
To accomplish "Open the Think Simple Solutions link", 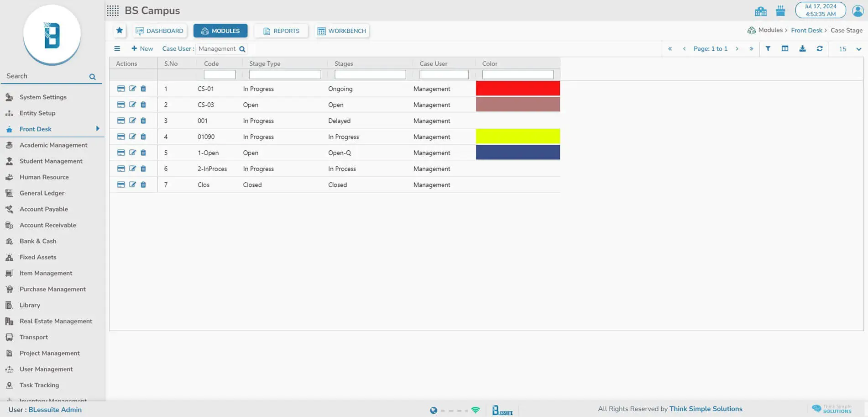I will pyautogui.click(x=706, y=409).
